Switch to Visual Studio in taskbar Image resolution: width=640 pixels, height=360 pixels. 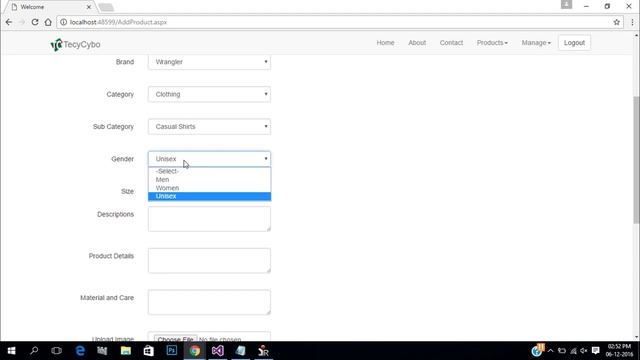(x=218, y=351)
